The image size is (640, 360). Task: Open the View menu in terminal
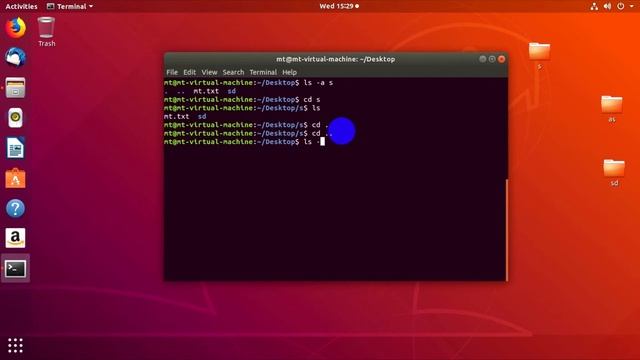(x=209, y=72)
